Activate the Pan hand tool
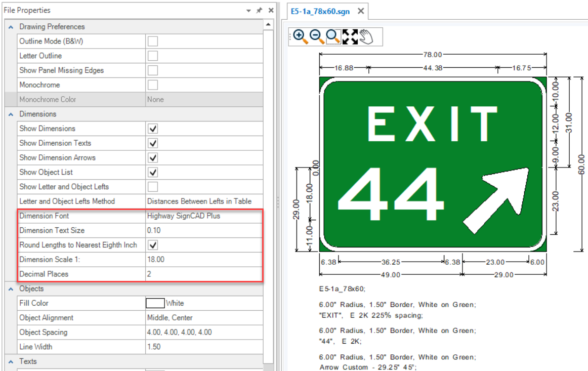 [366, 36]
